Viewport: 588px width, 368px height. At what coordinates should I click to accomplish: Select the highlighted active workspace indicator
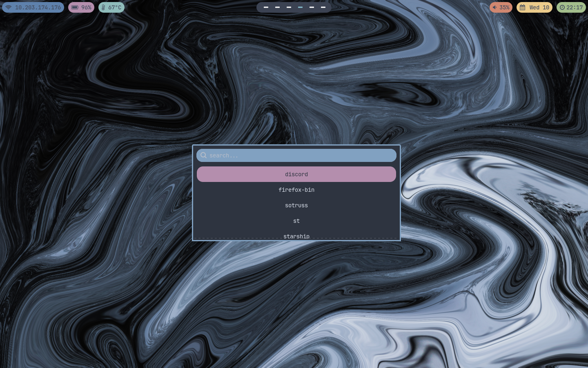pos(300,7)
